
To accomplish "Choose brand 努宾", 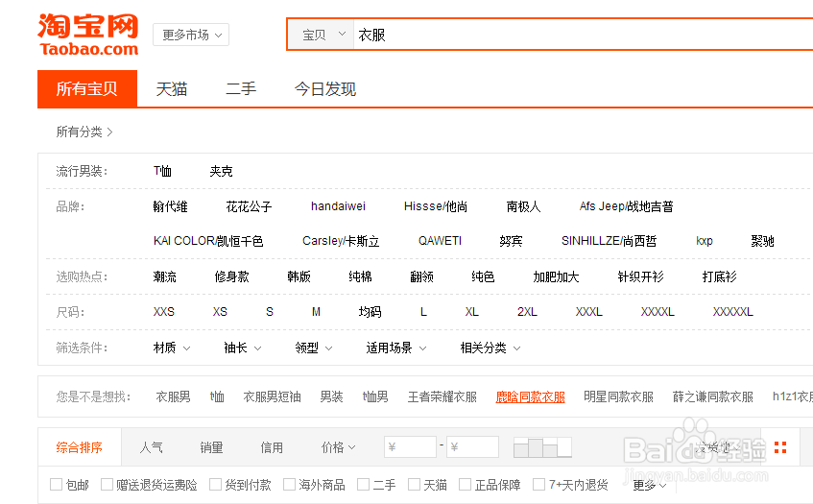I will (512, 241).
